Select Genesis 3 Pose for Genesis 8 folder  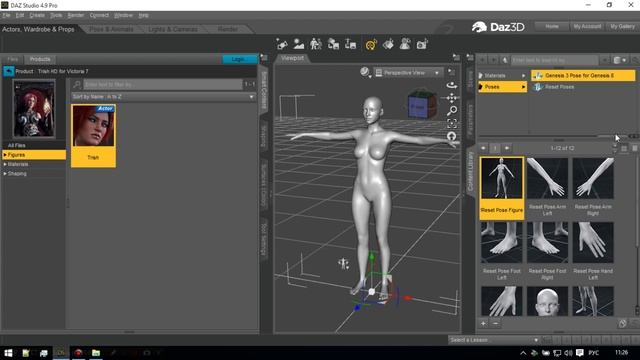583,76
